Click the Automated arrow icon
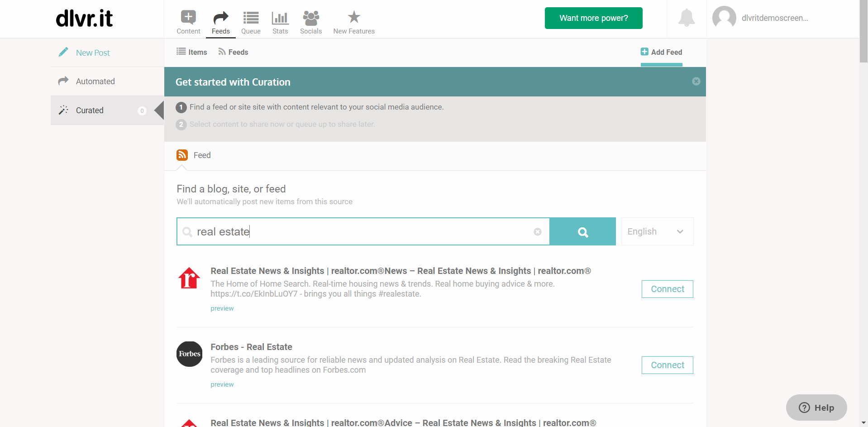This screenshot has width=868, height=427. pyautogui.click(x=63, y=81)
